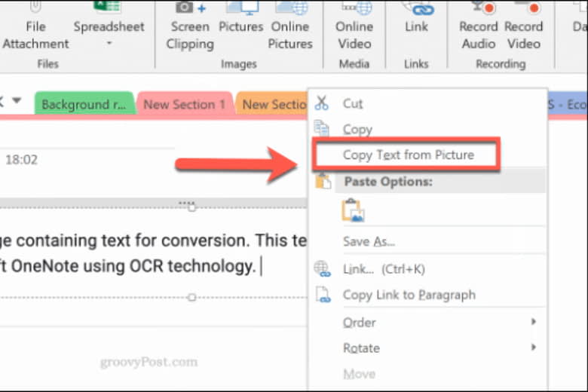Select the Online Pictures icon
The image size is (588, 392).
point(290,9)
